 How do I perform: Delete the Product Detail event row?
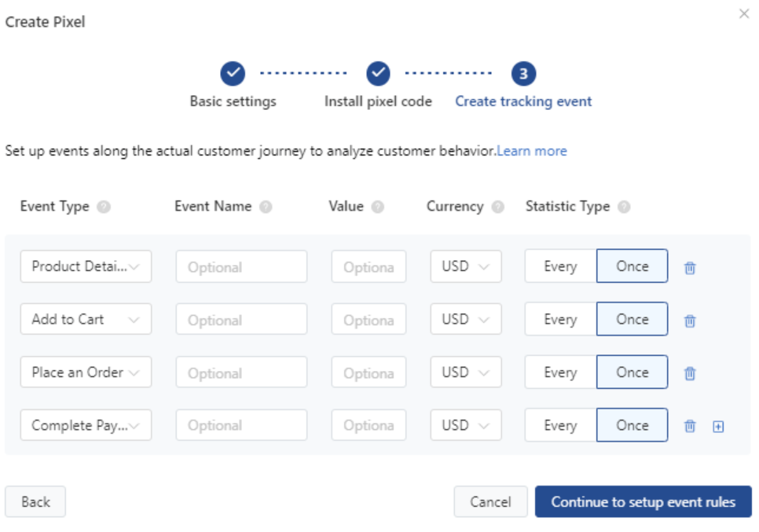690,267
